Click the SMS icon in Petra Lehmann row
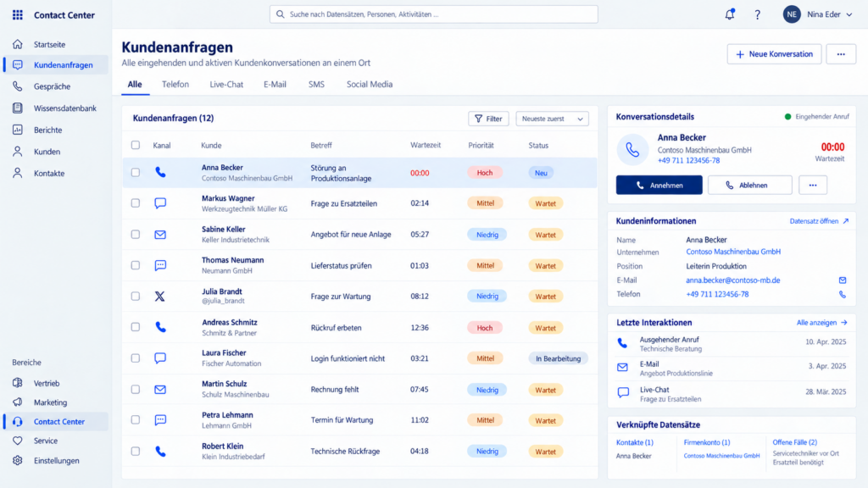The width and height of the screenshot is (868, 488). [x=160, y=420]
